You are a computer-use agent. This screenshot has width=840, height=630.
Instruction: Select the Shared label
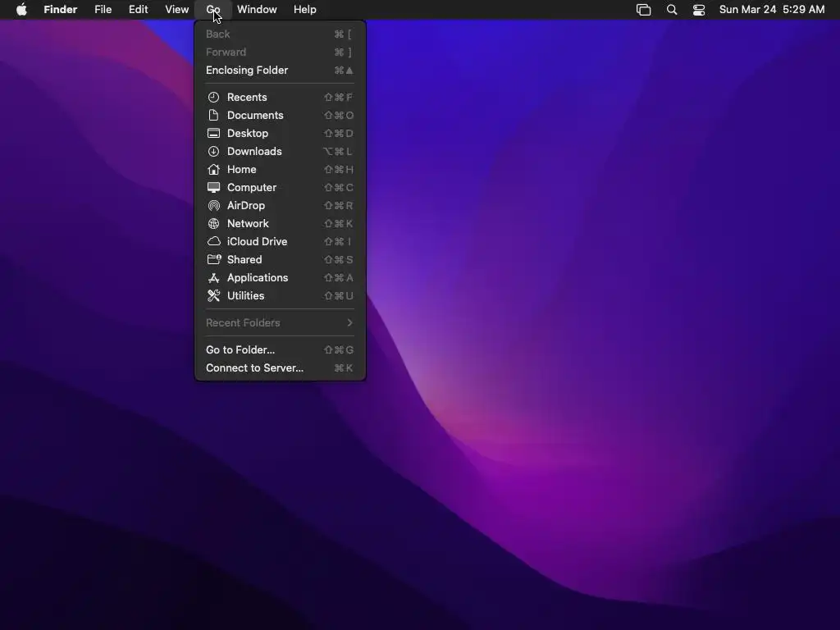click(244, 260)
